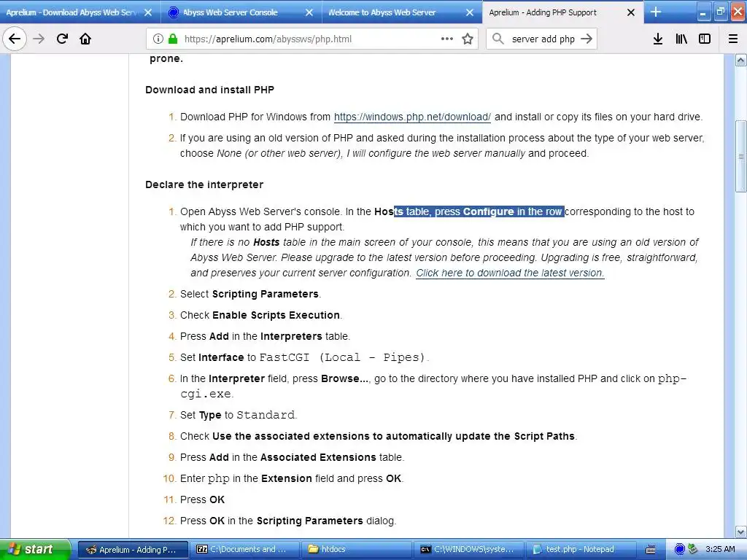Click the green secure connection padlock
The width and height of the screenshot is (747, 560).
click(173, 39)
